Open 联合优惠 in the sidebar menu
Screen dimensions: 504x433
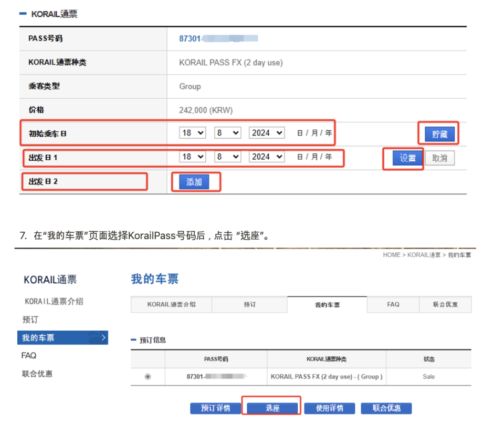pos(37,374)
